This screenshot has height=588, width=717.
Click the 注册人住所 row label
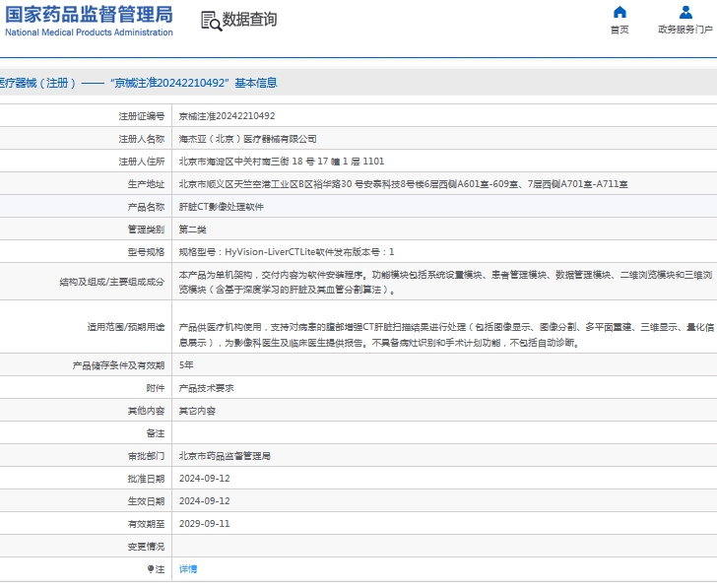click(x=141, y=162)
